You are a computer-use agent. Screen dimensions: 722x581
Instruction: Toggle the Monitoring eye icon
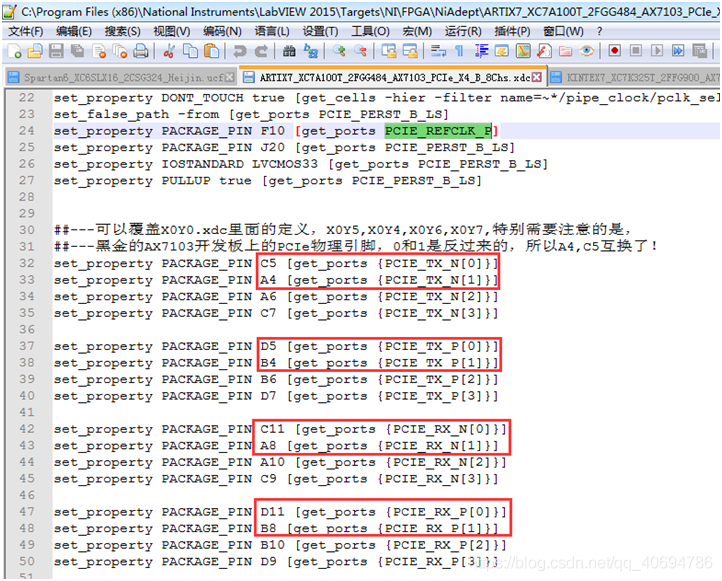pos(587,51)
